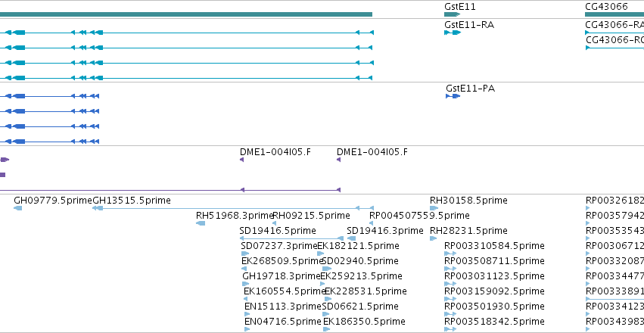
Task: Click the long purple BAC-end feature line
Action: click(170, 190)
